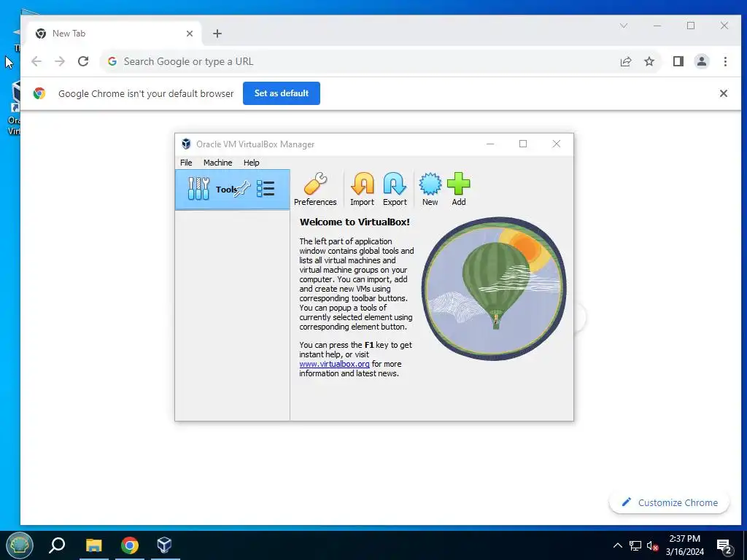This screenshot has width=747, height=560.
Task: Go back in Chrome
Action: pos(36,61)
